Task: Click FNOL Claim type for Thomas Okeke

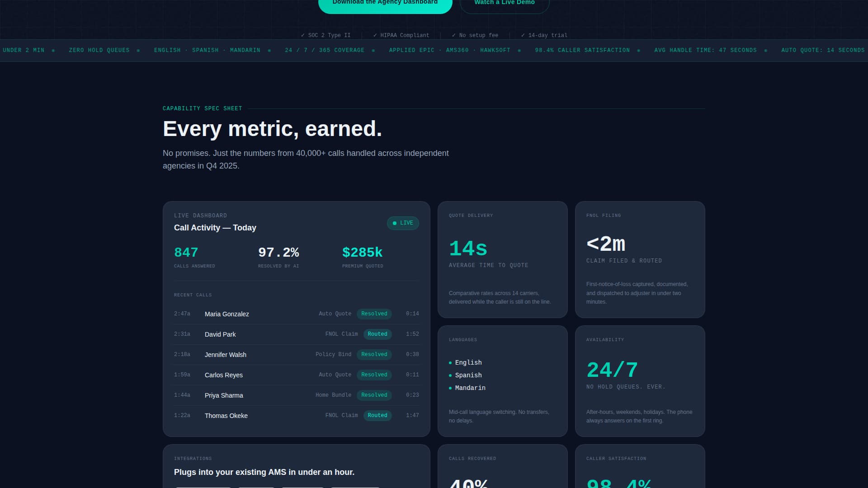Action: click(341, 416)
